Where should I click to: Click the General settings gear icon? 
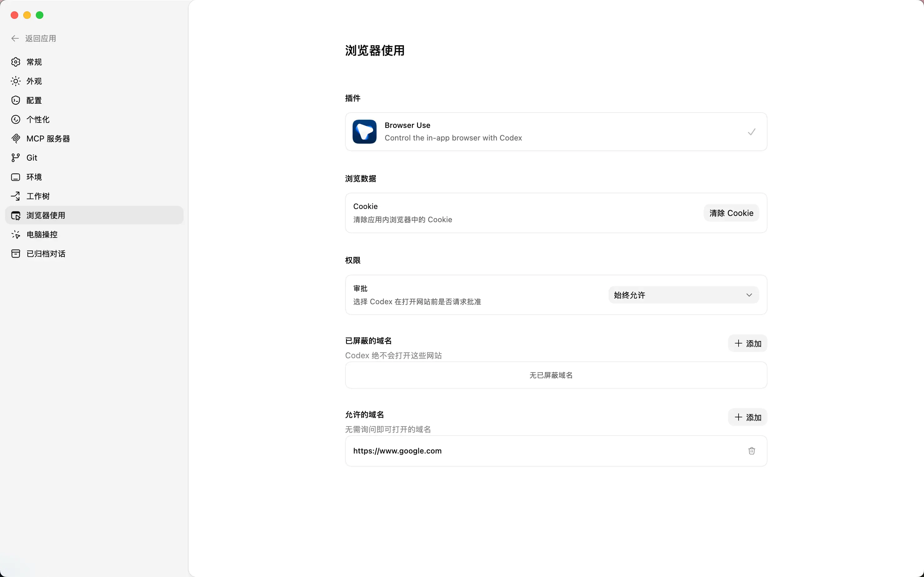16,62
